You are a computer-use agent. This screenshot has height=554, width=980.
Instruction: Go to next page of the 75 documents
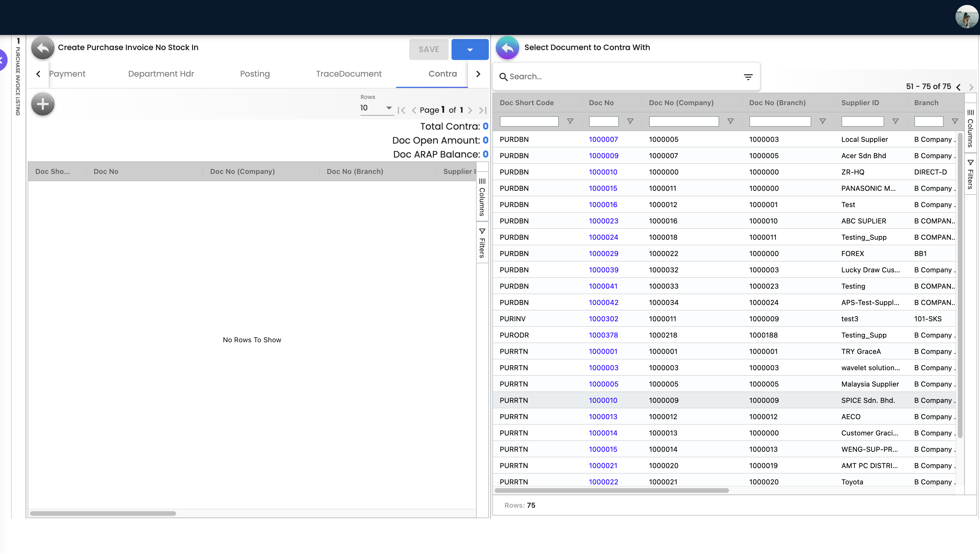pyautogui.click(x=971, y=87)
